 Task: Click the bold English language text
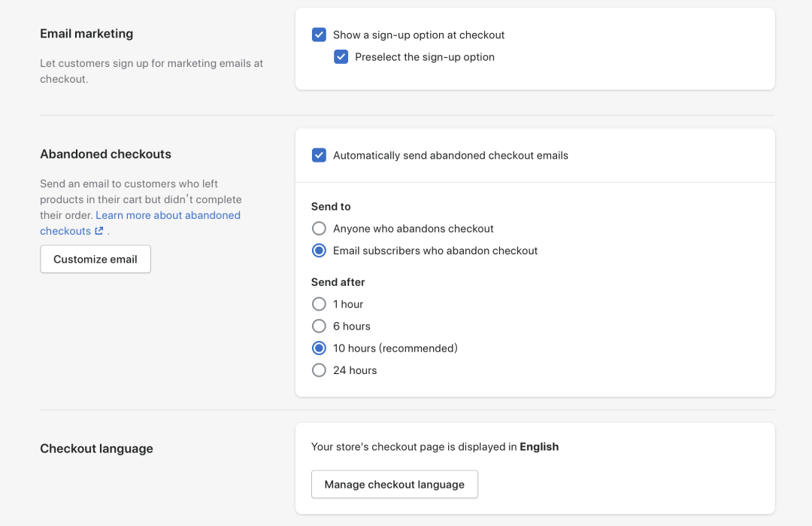539,447
